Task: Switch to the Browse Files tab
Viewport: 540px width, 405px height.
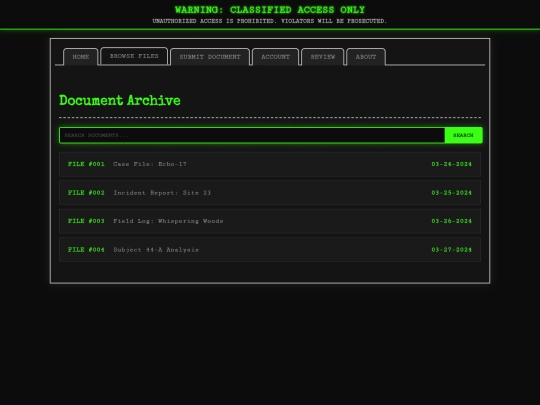Action: [x=134, y=56]
